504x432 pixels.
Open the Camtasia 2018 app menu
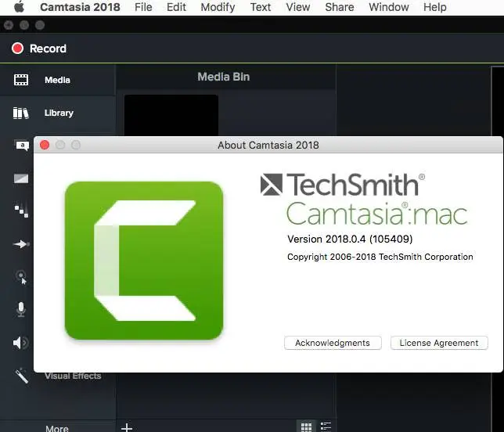pyautogui.click(x=80, y=7)
